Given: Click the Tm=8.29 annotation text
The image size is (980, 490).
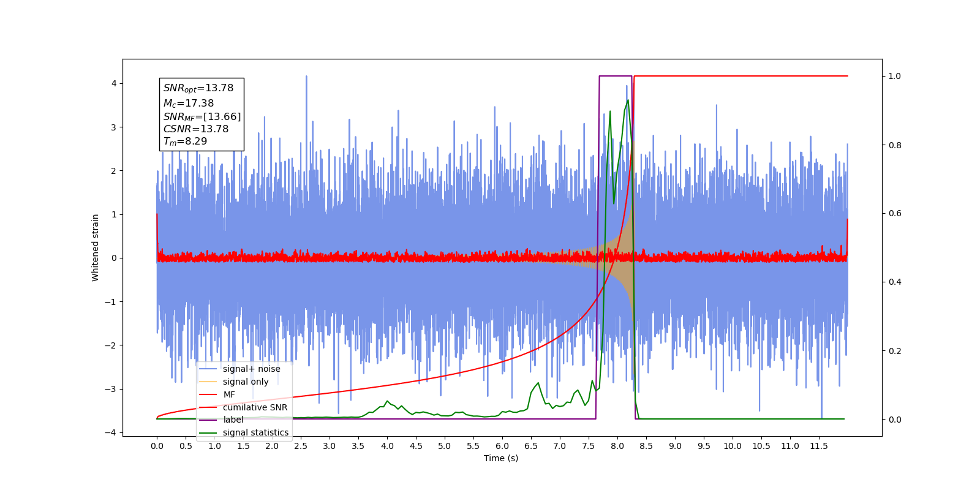Looking at the screenshot, I should [x=185, y=141].
